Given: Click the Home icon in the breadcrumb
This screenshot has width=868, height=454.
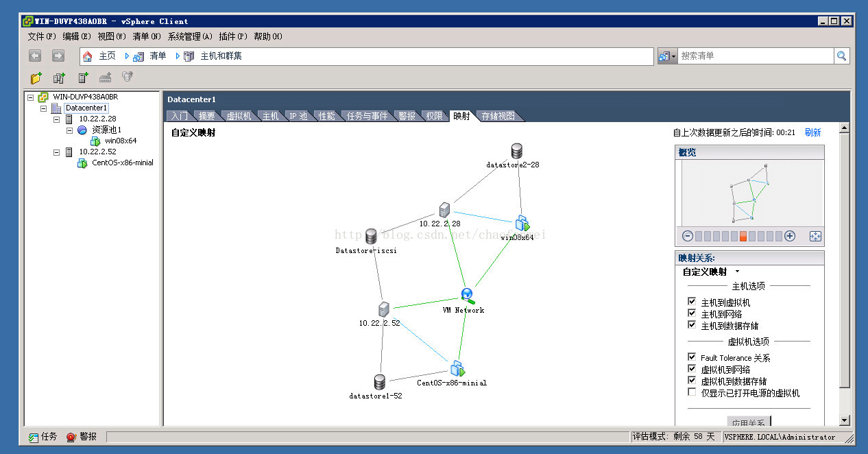Looking at the screenshot, I should (x=87, y=56).
